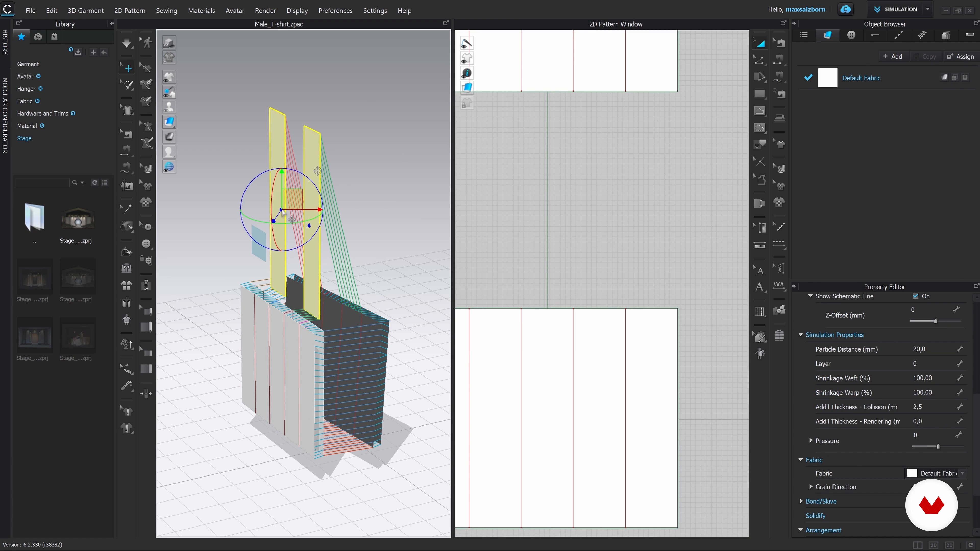This screenshot has height=551, width=980.
Task: Open the Preferences menu
Action: point(335,11)
